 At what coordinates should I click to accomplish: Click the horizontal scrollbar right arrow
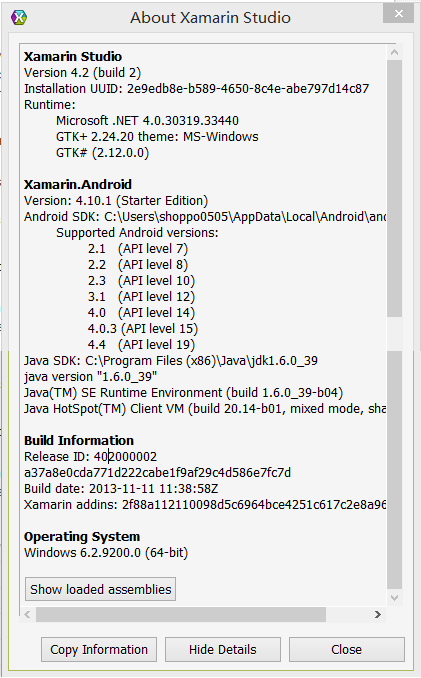[x=378, y=614]
